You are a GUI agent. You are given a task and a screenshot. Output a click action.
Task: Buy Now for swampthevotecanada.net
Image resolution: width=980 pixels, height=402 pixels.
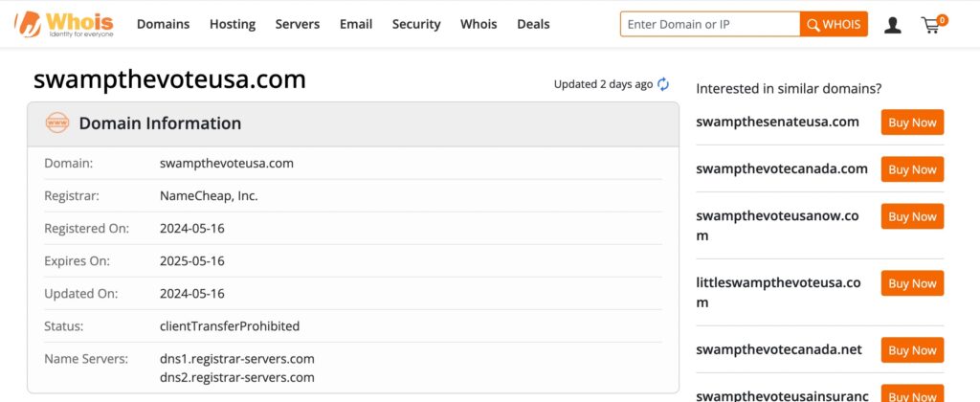pyautogui.click(x=912, y=350)
